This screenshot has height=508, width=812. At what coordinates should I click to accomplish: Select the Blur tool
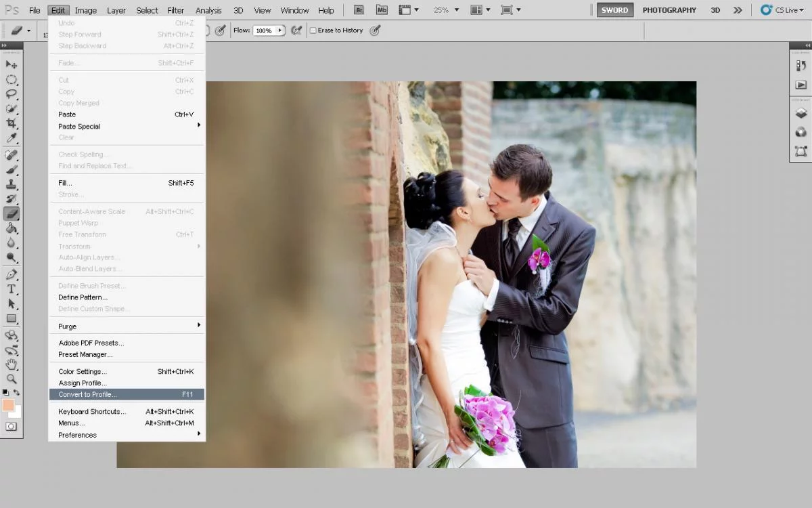tap(12, 242)
